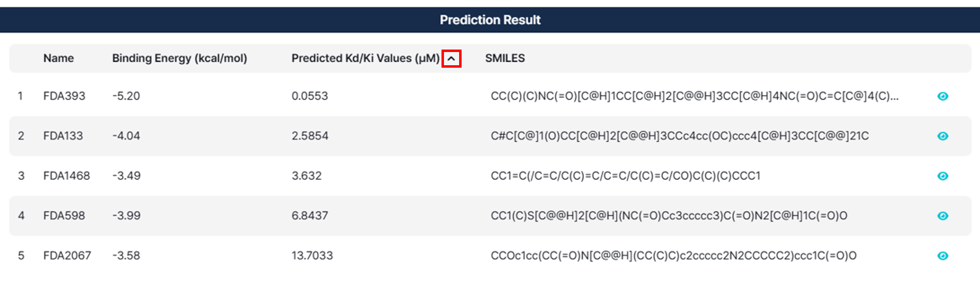Select the FDA598 row name
Screen dimensions: 980x285
coord(64,216)
